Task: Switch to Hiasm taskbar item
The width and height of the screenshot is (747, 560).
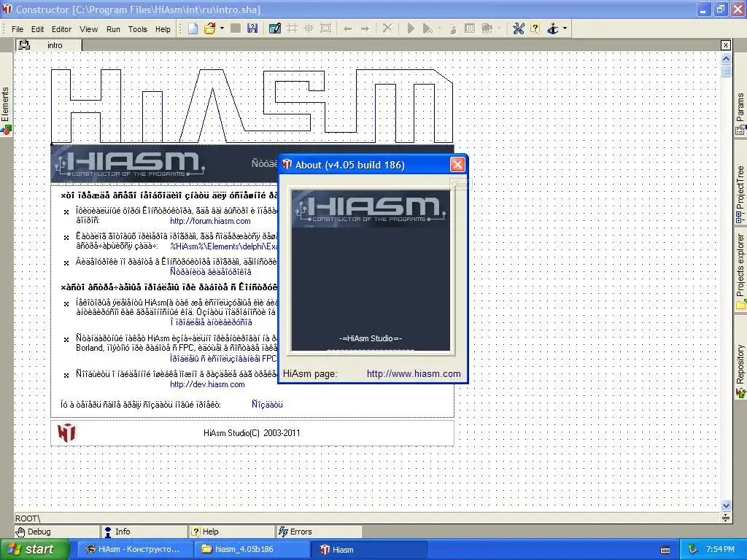Action: point(368,550)
